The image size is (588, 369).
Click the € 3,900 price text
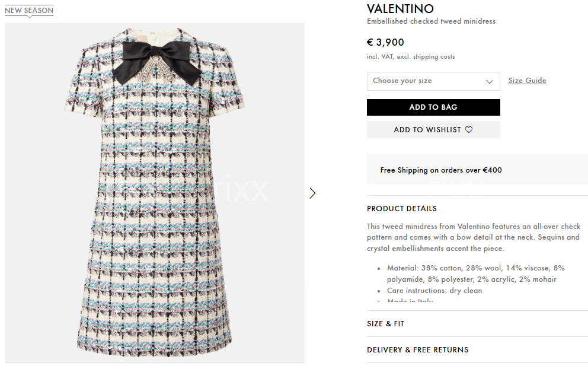tap(385, 43)
